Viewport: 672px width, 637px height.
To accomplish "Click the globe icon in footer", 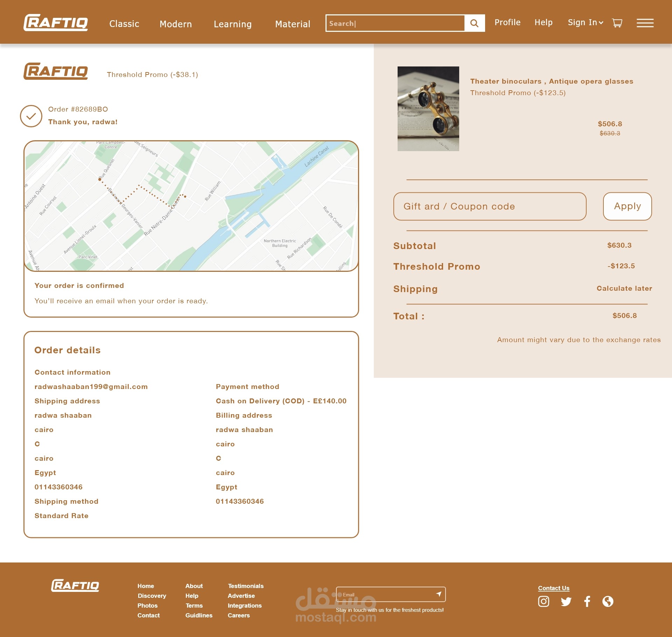I will click(x=608, y=601).
